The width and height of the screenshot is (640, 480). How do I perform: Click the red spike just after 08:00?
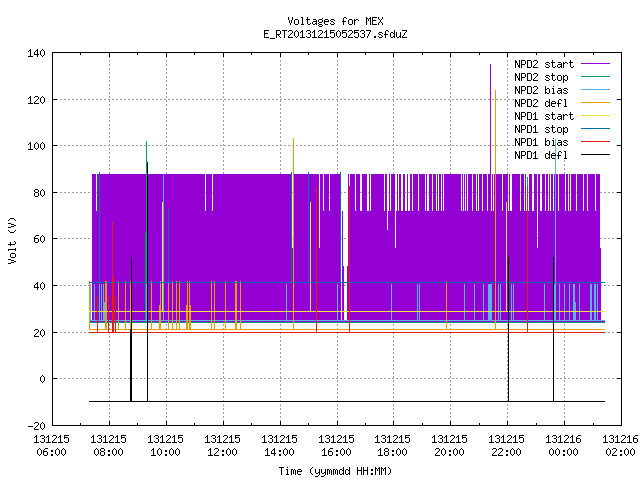click(113, 277)
